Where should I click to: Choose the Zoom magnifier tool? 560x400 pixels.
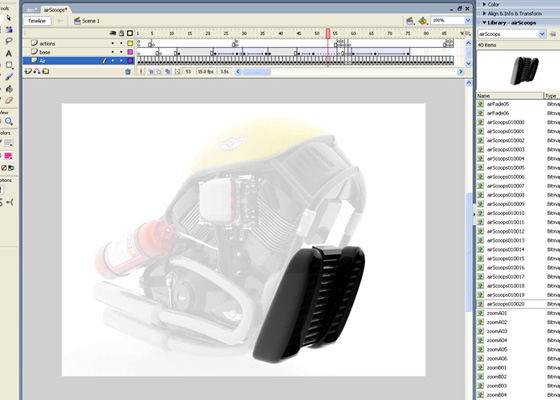click(9, 122)
